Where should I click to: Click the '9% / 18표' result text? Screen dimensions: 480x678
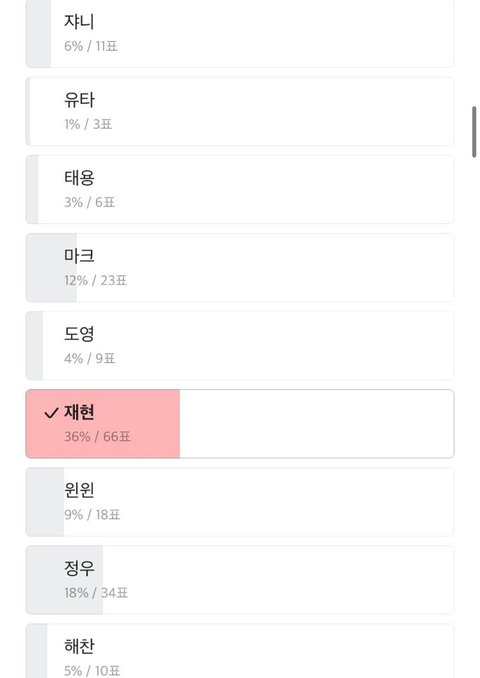click(x=92, y=515)
